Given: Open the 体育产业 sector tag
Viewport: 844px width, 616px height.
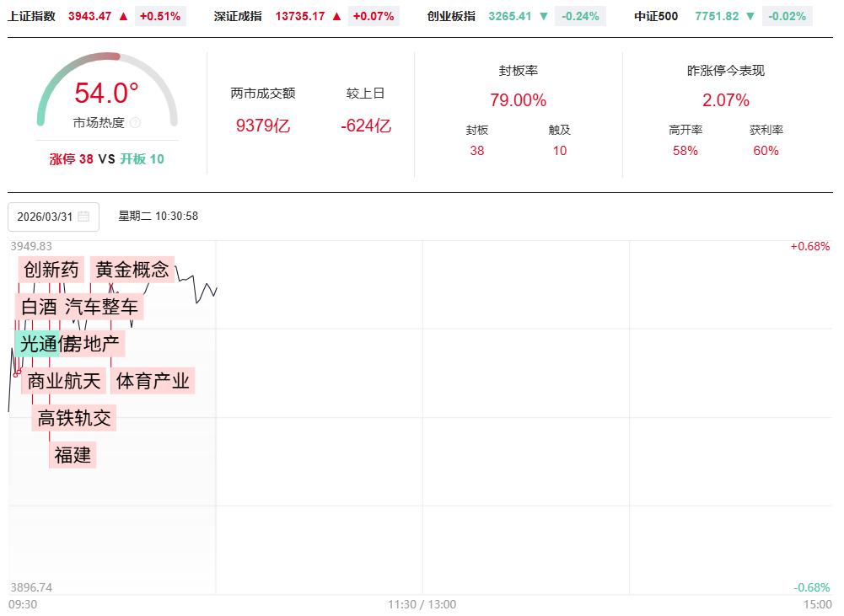Looking at the screenshot, I should (x=153, y=381).
